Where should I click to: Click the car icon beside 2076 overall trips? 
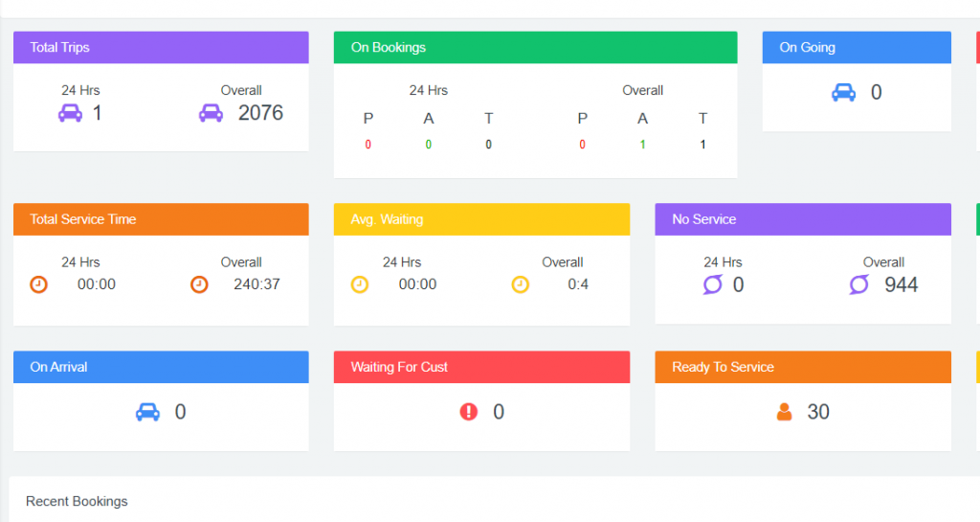tap(211, 113)
